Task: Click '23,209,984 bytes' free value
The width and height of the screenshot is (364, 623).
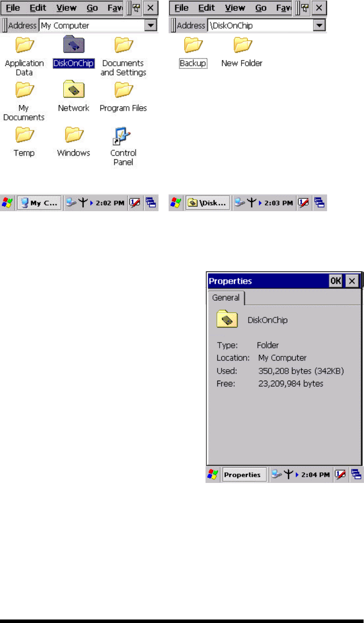Action: (291, 384)
